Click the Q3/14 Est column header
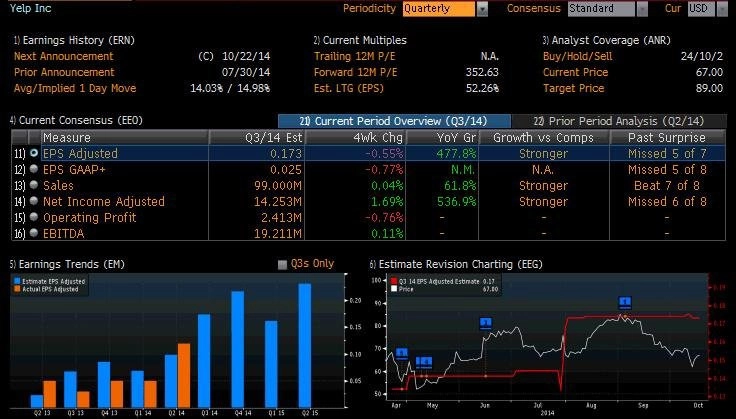This screenshot has width=736, height=419. coord(257,137)
